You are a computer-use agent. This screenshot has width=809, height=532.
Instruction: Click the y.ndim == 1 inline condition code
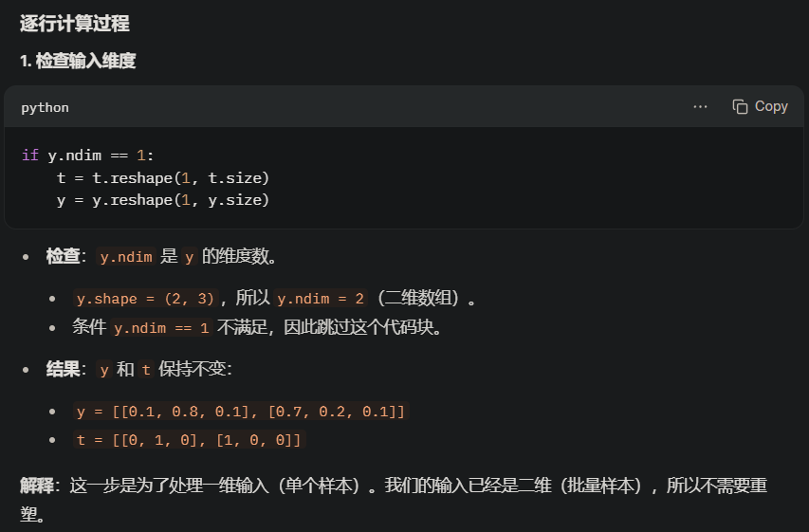pos(161,328)
